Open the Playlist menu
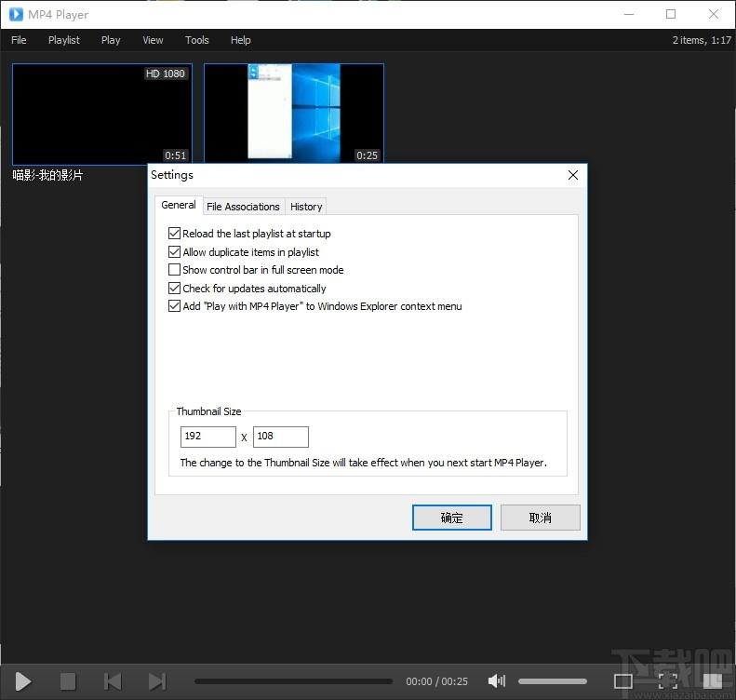This screenshot has height=700, width=736. point(64,40)
